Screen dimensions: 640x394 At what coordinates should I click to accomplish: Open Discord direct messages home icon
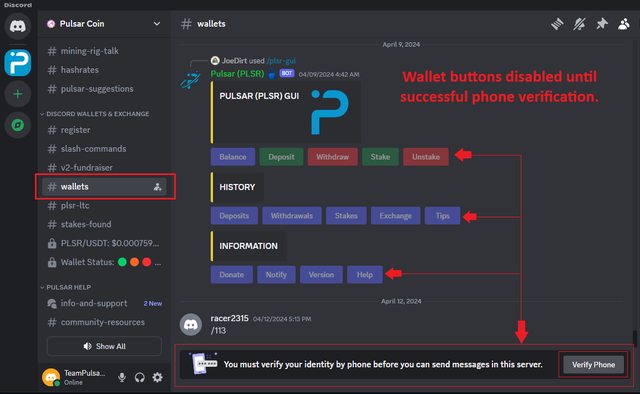click(x=18, y=27)
